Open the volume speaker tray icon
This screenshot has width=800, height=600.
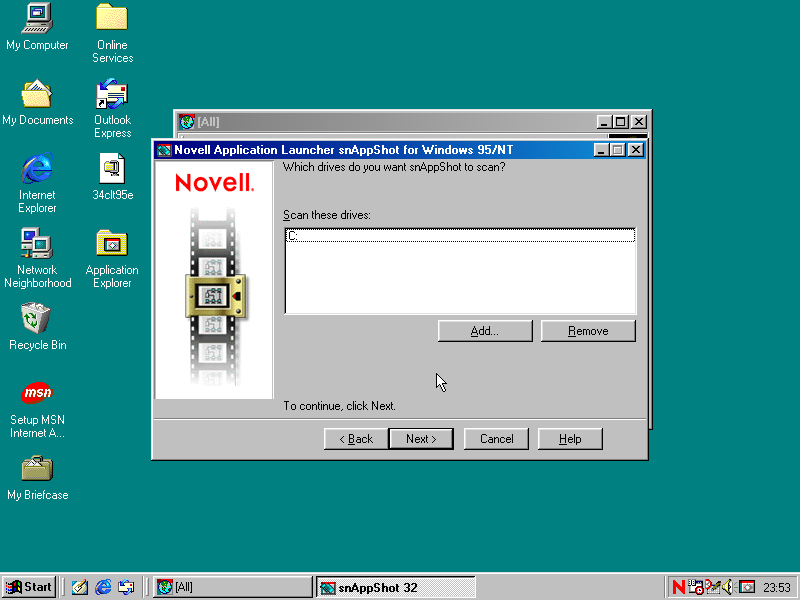click(728, 587)
